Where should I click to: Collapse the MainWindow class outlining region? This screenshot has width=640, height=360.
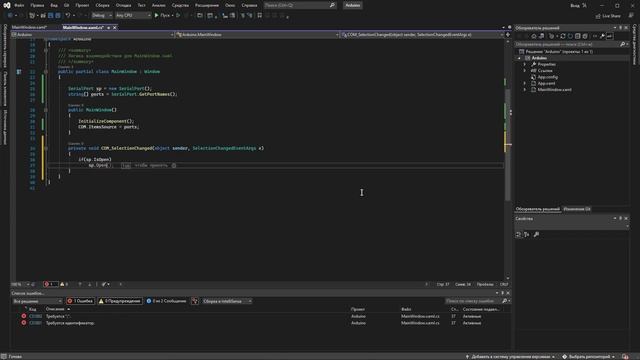[46, 71]
